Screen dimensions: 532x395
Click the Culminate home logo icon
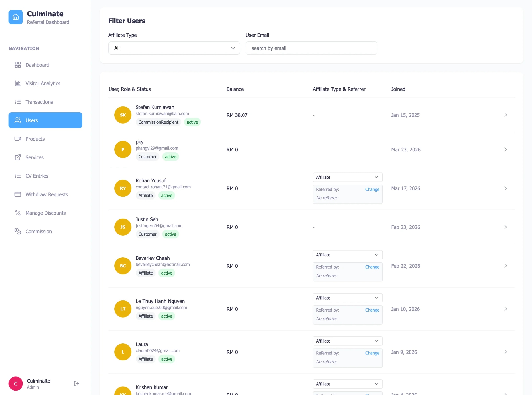[16, 17]
